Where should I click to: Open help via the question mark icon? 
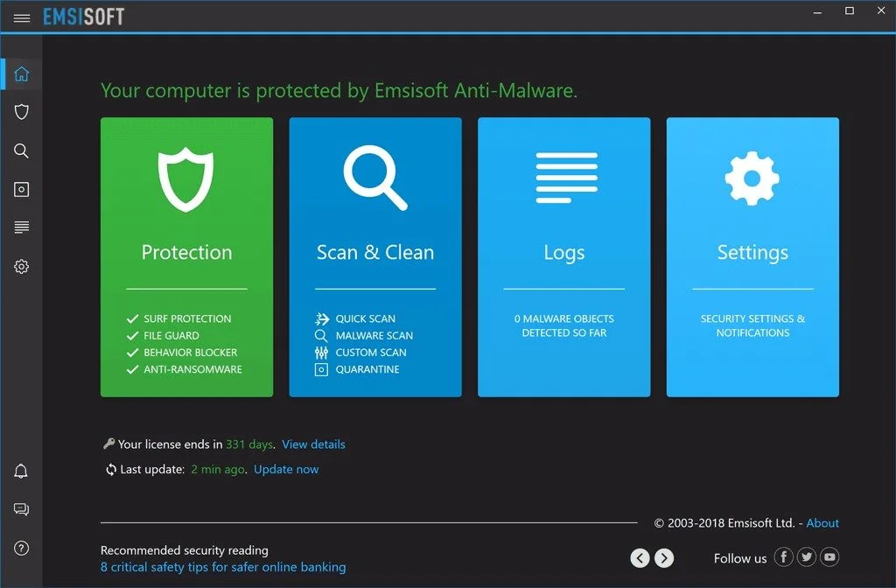22,548
